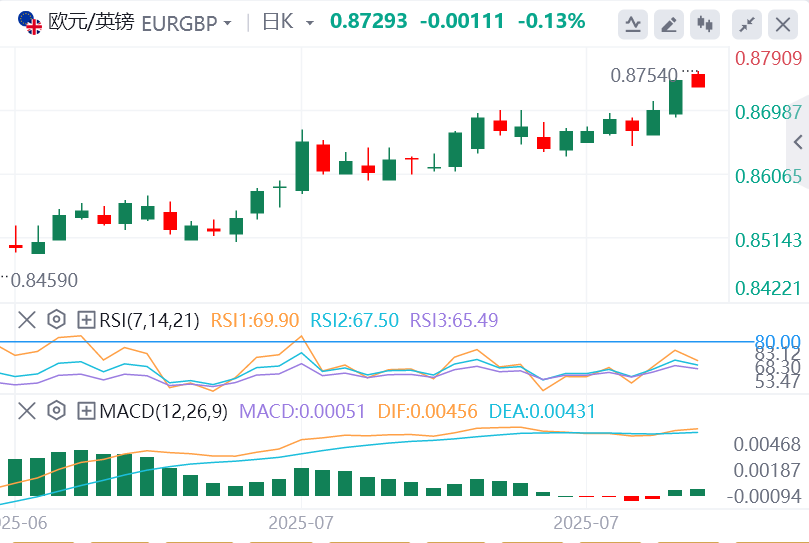Click the -0.00094 MACD axis label
This screenshot has height=543, width=809.
click(764, 497)
